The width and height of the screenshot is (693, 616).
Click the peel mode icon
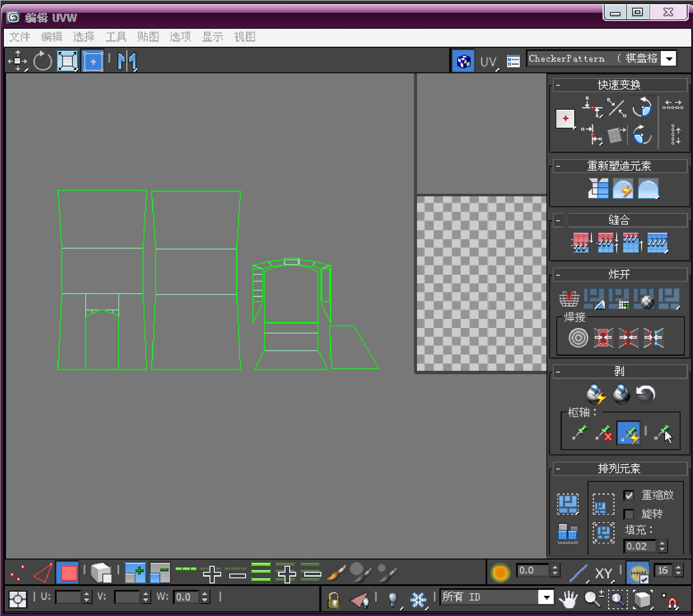click(621, 394)
